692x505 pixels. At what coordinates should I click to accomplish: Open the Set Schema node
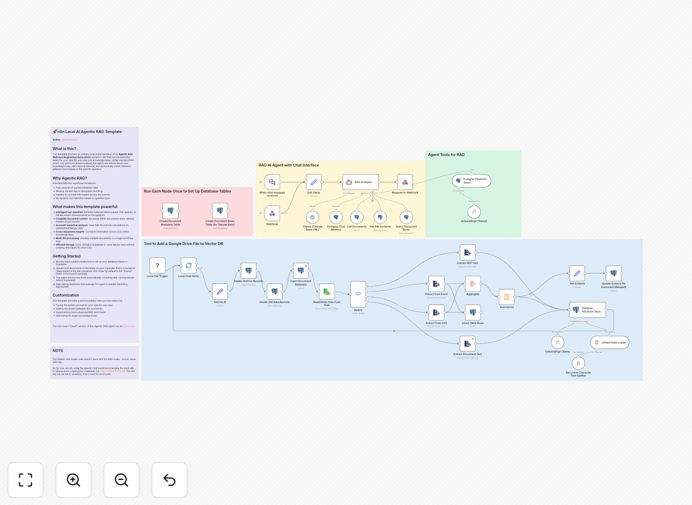[x=577, y=273]
